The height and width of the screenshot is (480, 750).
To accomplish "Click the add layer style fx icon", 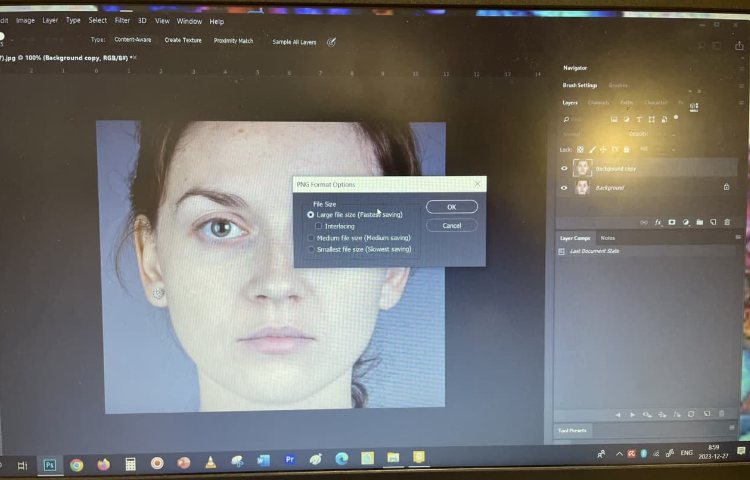I will click(658, 222).
